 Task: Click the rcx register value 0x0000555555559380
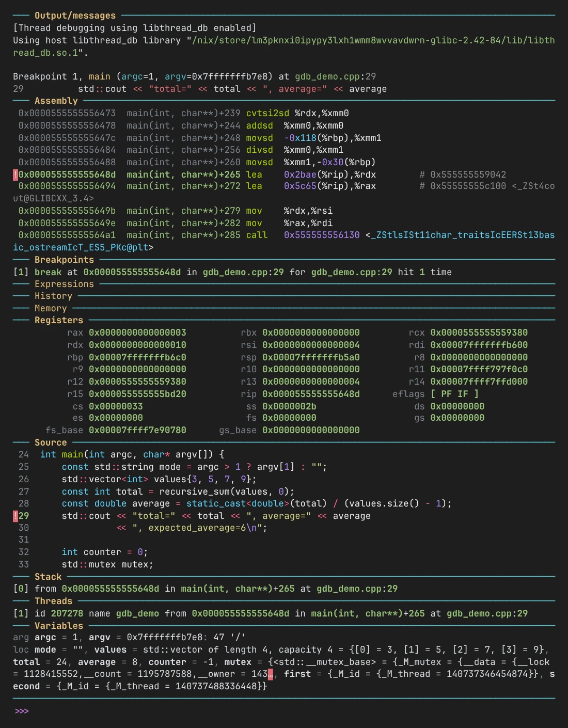(x=479, y=333)
